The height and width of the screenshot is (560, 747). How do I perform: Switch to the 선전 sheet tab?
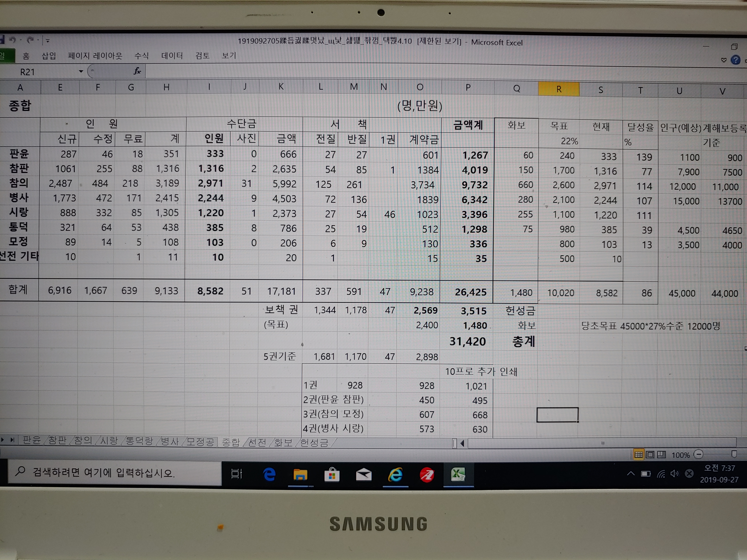coord(257,442)
